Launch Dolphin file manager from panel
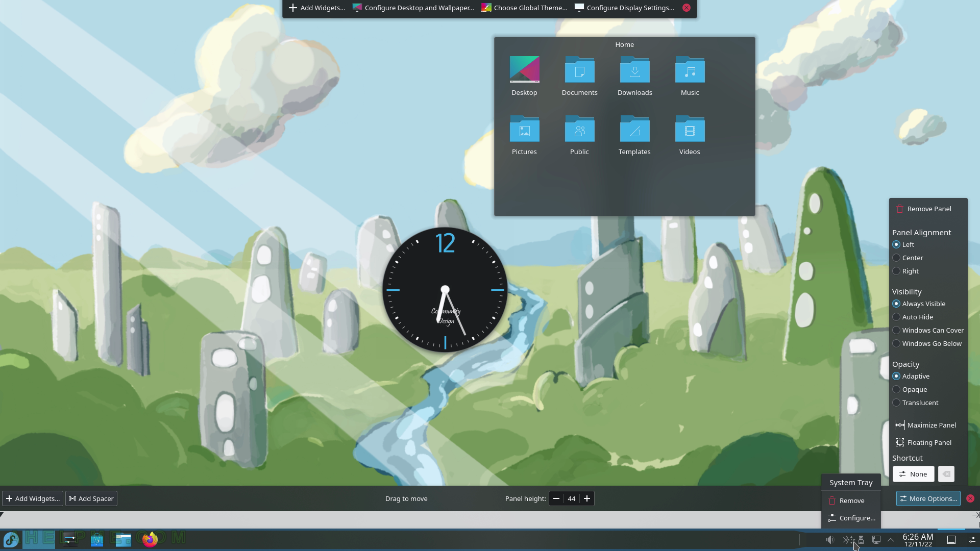 pos(123,540)
